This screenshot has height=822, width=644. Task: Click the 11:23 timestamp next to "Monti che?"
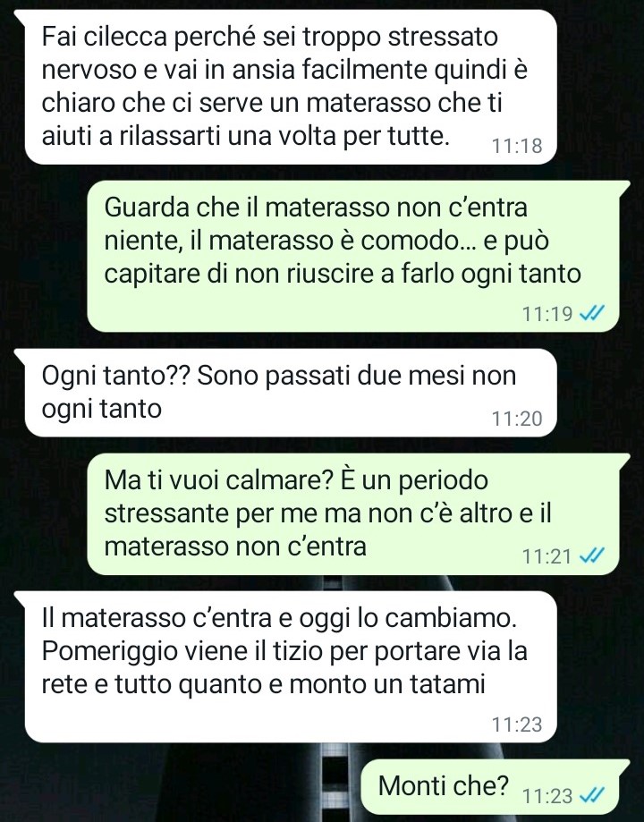pyautogui.click(x=547, y=795)
